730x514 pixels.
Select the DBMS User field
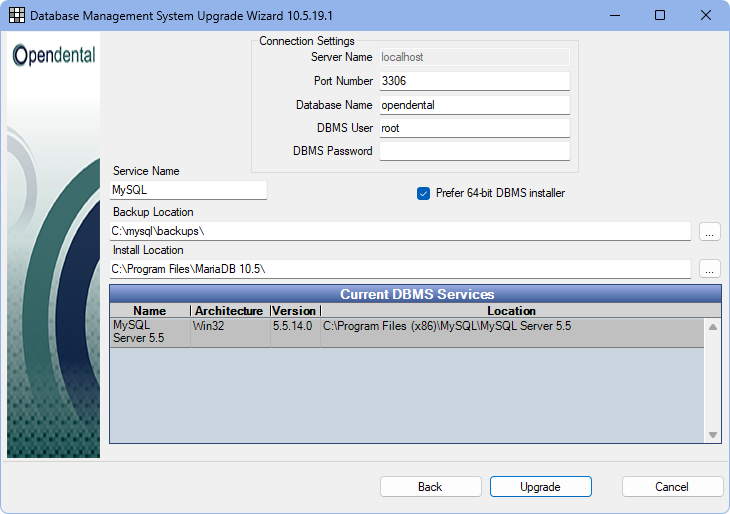474,128
